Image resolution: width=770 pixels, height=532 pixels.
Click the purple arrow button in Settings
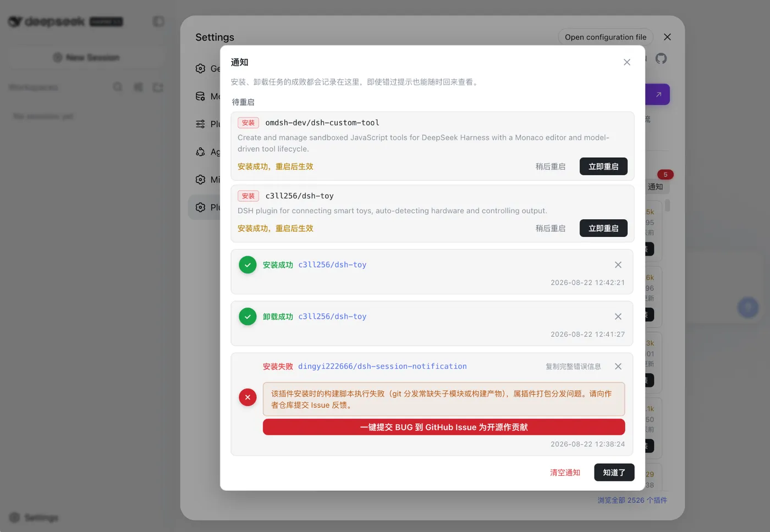(x=658, y=95)
